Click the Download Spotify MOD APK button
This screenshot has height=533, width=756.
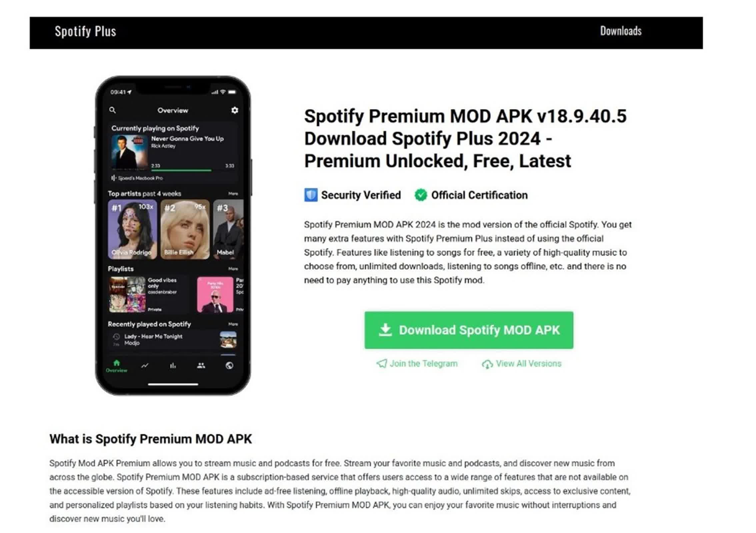pos(469,330)
